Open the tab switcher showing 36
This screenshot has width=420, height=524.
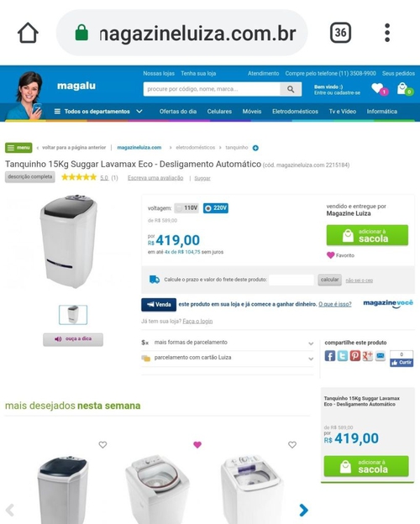340,33
